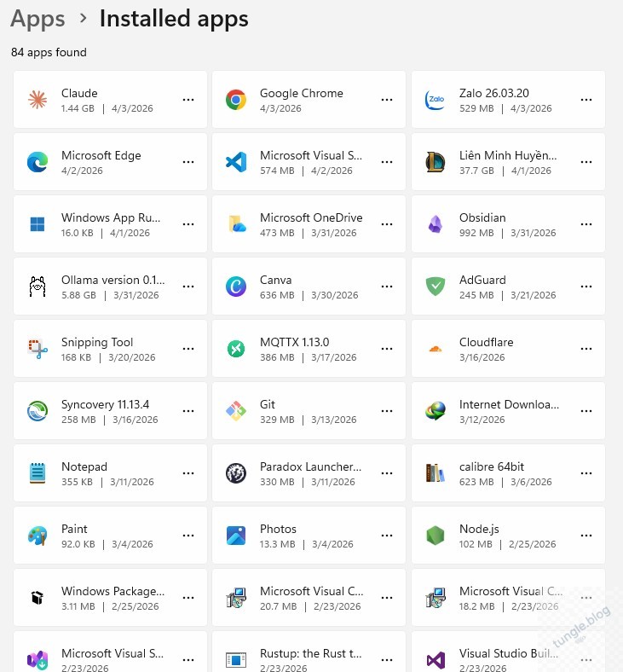Click the Windows Package... name text
Image resolution: width=623 pixels, height=672 pixels.
coord(113,592)
